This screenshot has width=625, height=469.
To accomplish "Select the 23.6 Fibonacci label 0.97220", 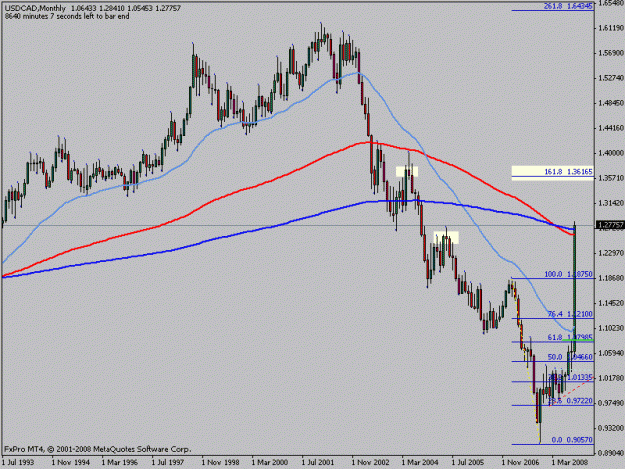I will click(x=570, y=401).
